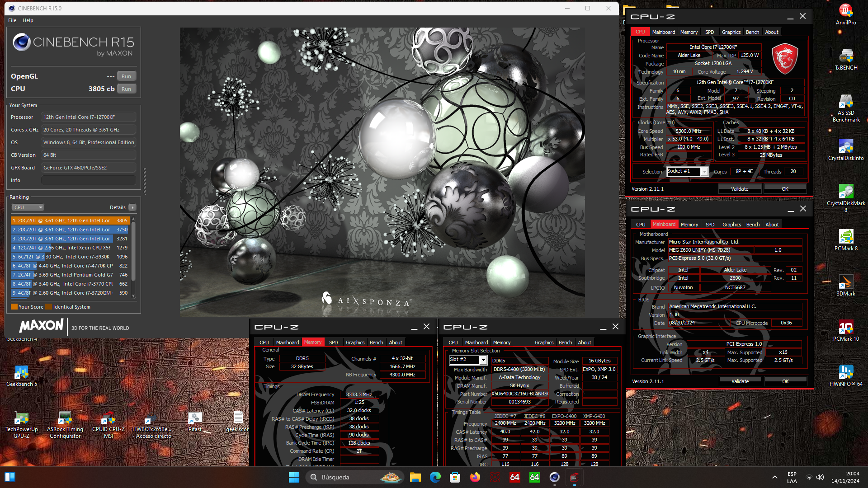This screenshot has height=488, width=868.
Task: Open HWBOTx265 shortcut on desktop
Action: click(152, 424)
